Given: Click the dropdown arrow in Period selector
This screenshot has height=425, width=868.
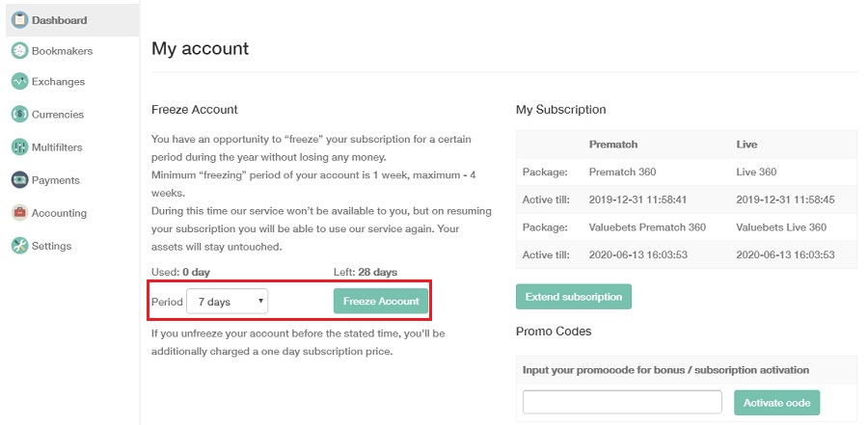Looking at the screenshot, I should pyautogui.click(x=260, y=302).
